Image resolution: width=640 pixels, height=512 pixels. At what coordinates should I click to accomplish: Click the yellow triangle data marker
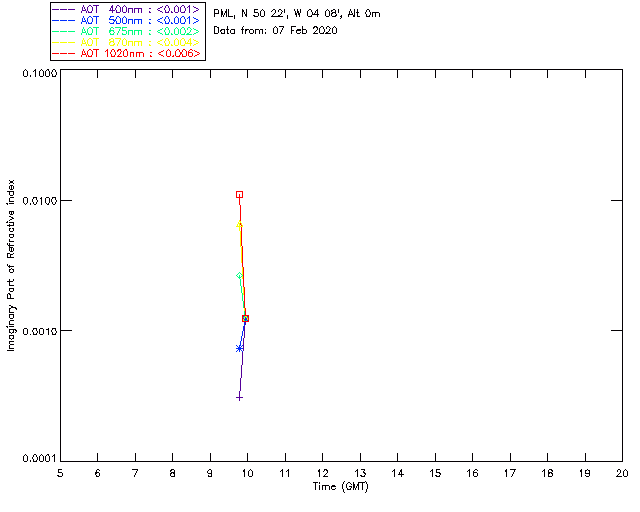[x=240, y=225]
